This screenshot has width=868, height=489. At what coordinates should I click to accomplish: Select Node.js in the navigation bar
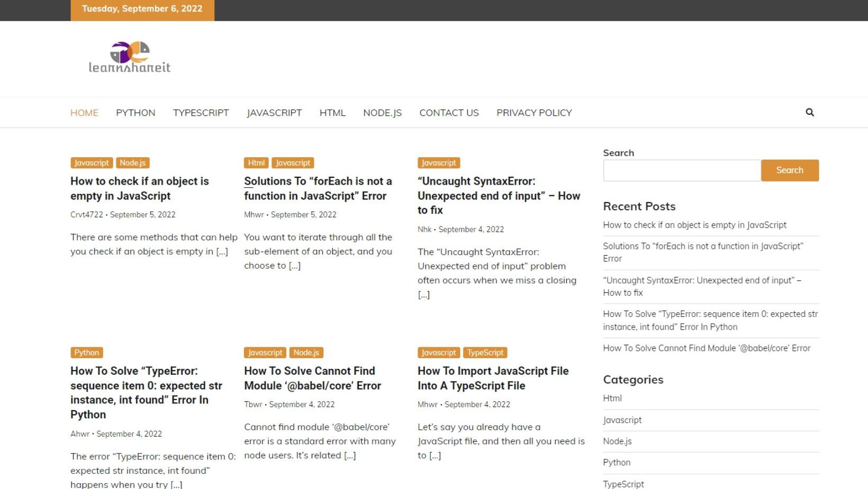[x=382, y=113]
